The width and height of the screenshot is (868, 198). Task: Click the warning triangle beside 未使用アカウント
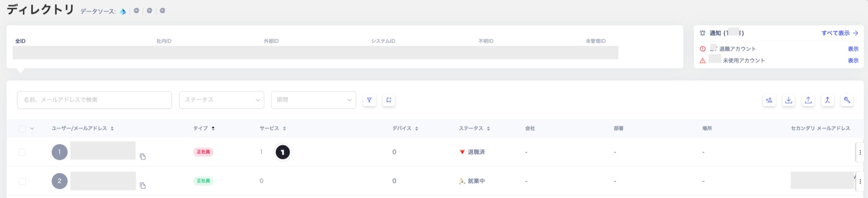tap(702, 61)
